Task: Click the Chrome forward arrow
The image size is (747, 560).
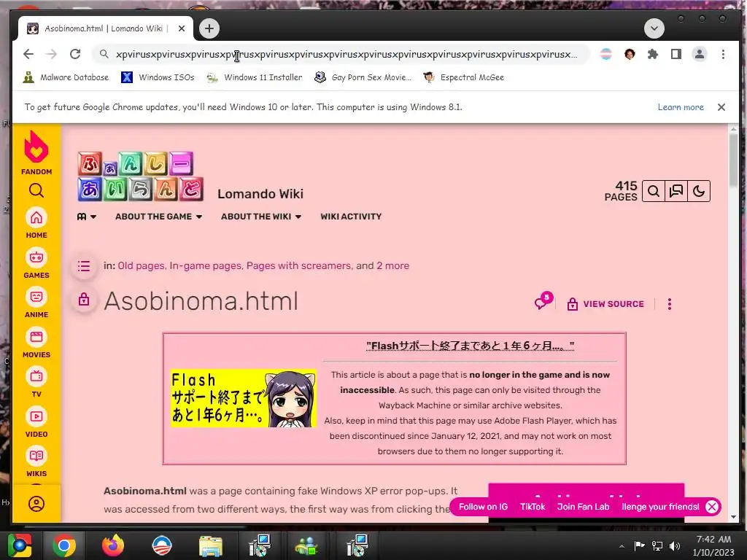Action: [52, 54]
